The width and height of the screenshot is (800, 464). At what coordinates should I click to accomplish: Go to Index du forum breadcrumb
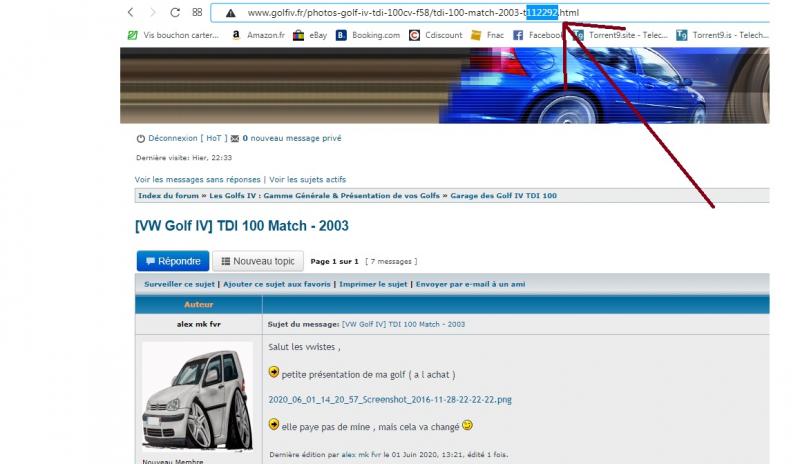pos(168,196)
